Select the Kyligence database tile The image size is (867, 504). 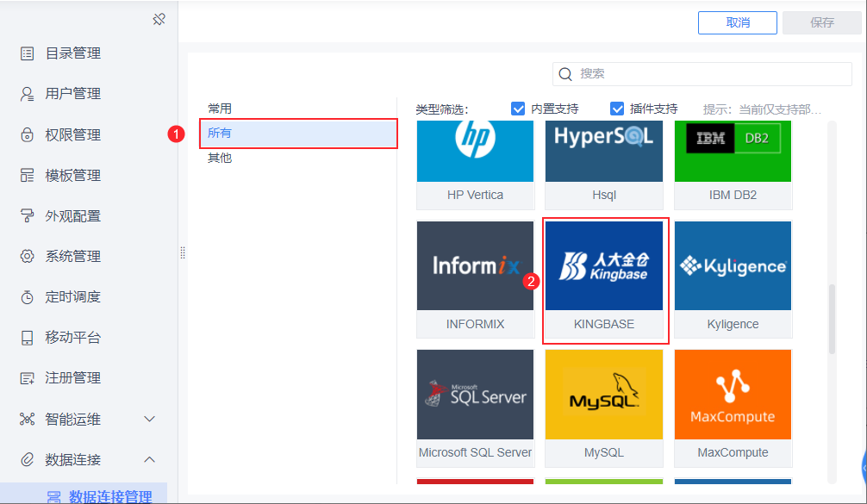coord(733,279)
